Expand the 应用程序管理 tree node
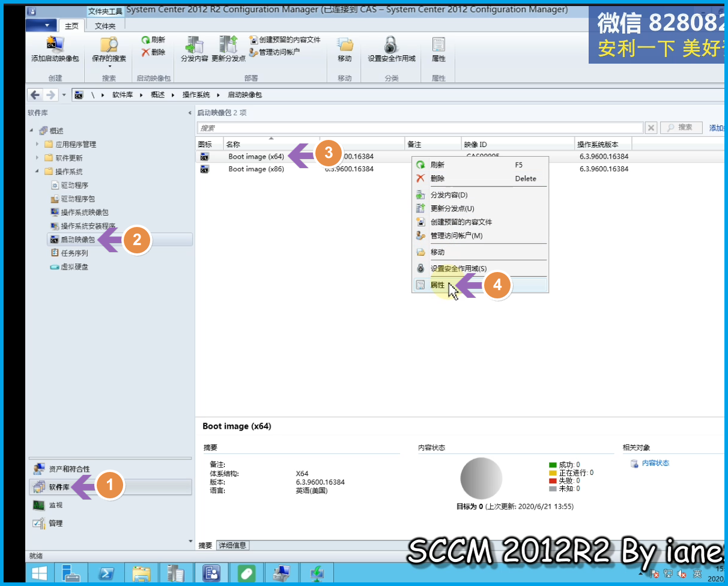The width and height of the screenshot is (728, 586). point(37,144)
